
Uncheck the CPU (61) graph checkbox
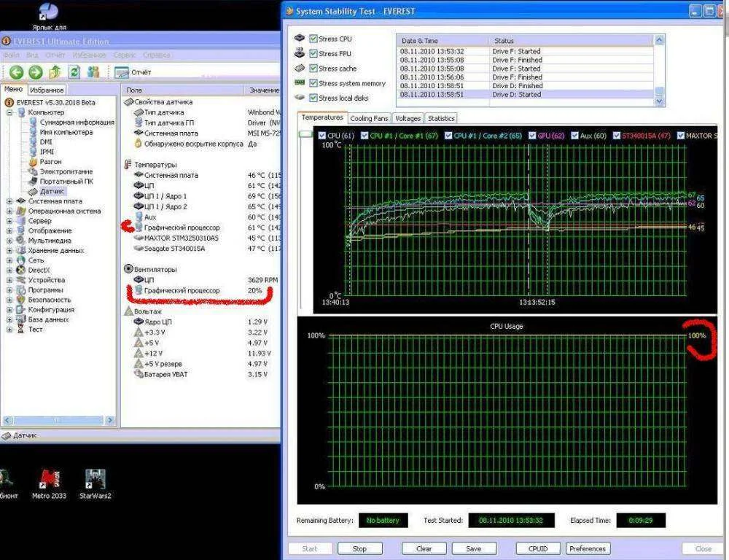321,136
